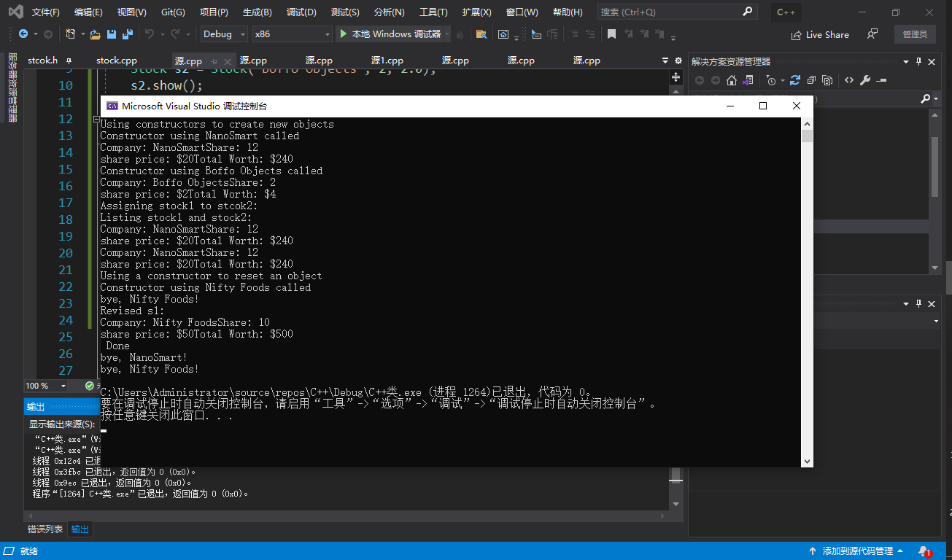Image resolution: width=952 pixels, height=560 pixels.
Task: Click the console window vertical scrollbar thumb
Action: tap(807, 136)
